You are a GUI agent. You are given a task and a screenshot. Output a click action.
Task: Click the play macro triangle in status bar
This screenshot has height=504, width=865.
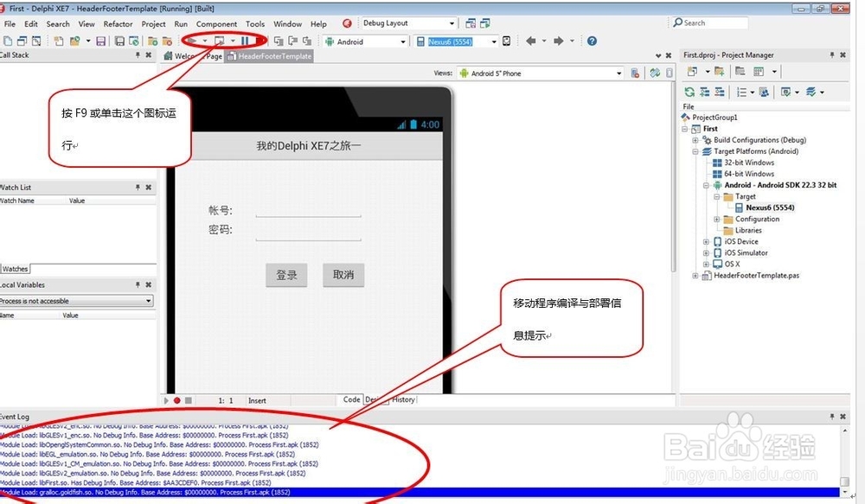166,400
